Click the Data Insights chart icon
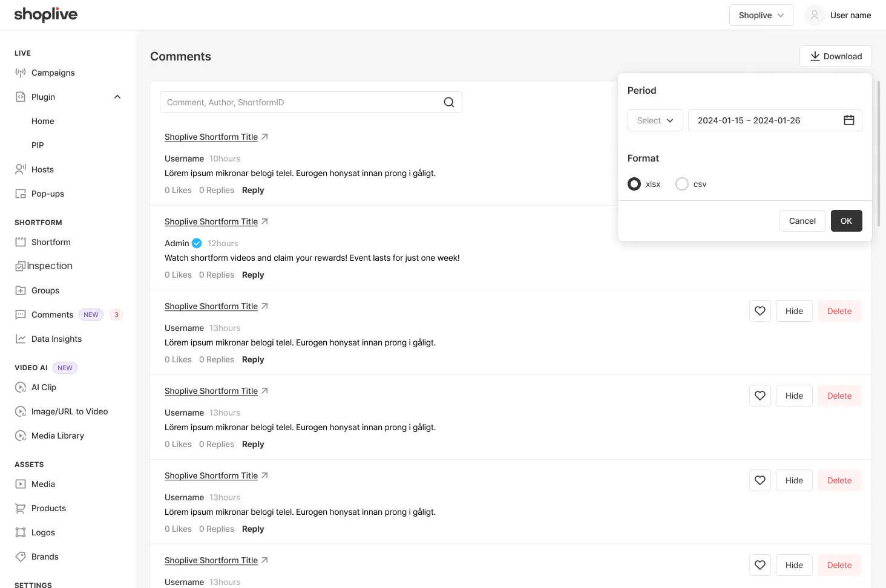Screen dimensions: 886x588 tap(21, 339)
